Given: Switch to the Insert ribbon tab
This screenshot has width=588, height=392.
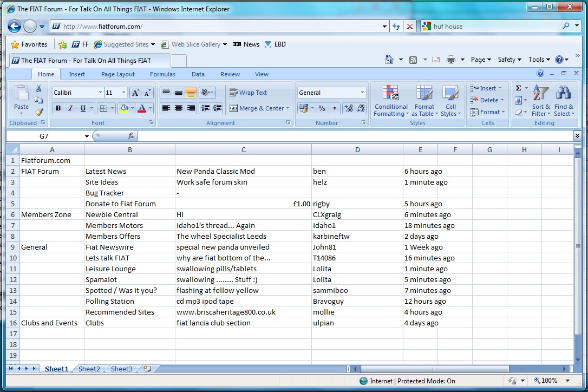Looking at the screenshot, I should click(x=77, y=74).
